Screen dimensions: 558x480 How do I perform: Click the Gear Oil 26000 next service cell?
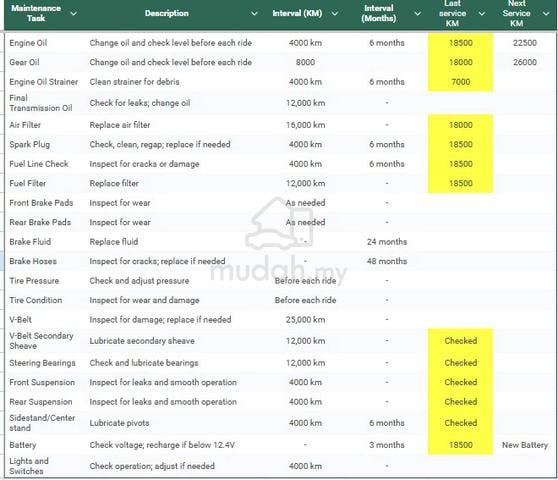pyautogui.click(x=525, y=62)
